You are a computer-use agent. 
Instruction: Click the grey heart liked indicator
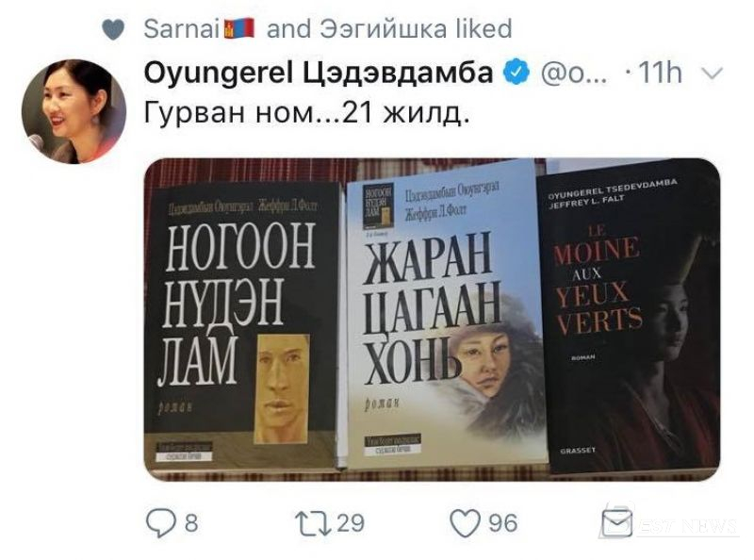[113, 30]
